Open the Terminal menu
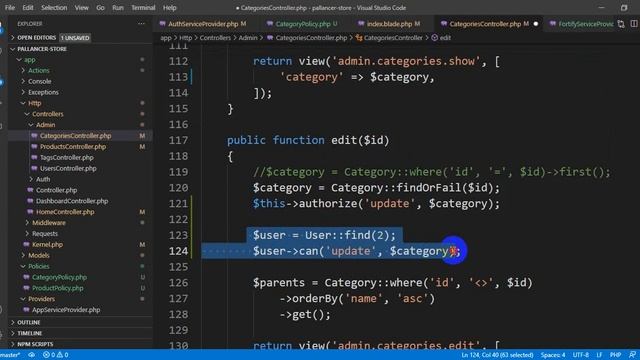The image size is (640, 360). 143,8
